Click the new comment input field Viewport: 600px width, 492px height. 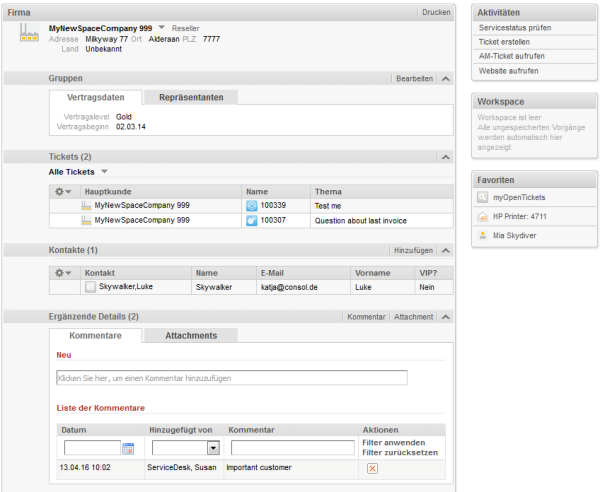(232, 378)
